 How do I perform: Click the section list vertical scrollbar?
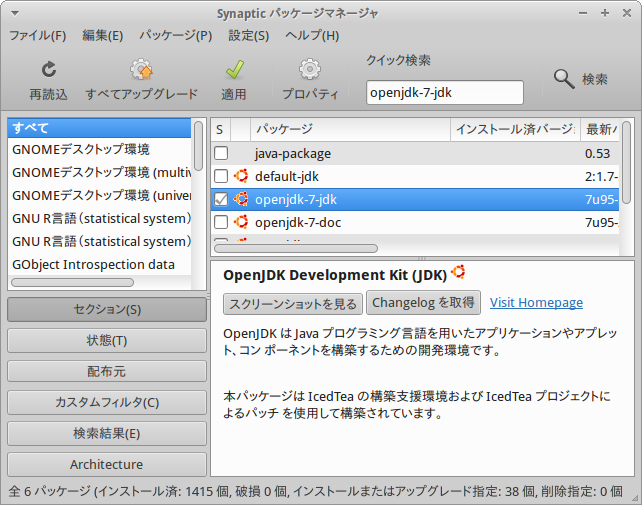click(x=199, y=146)
